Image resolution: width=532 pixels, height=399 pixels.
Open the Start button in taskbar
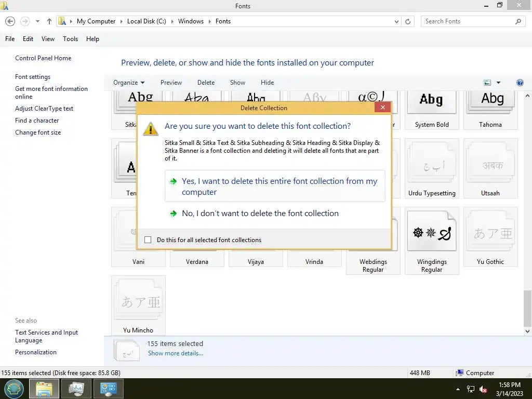(14, 389)
